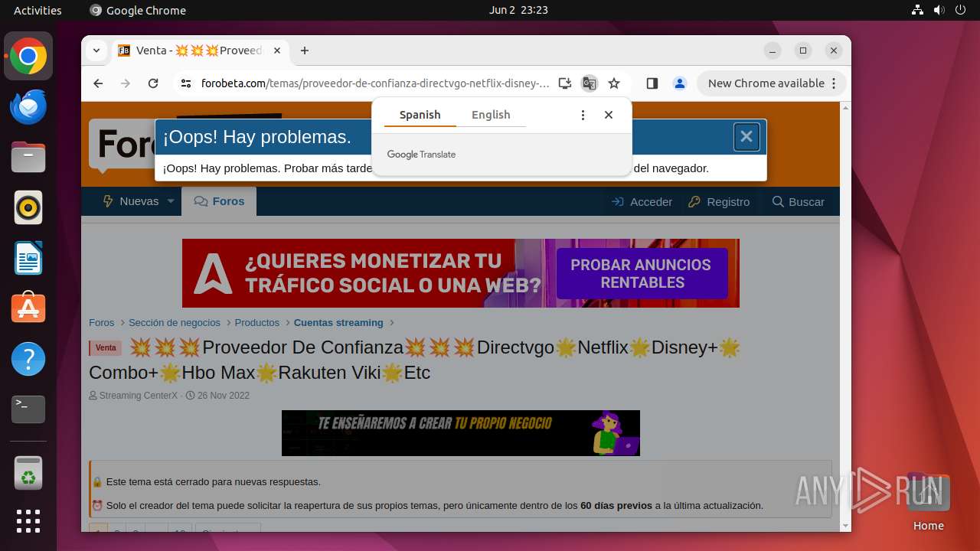
Task: Open Productos breadcrumb link
Action: click(x=257, y=323)
